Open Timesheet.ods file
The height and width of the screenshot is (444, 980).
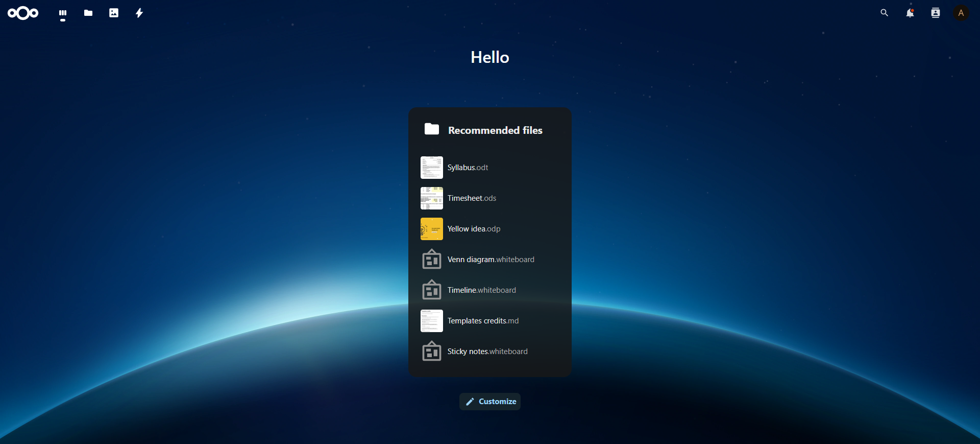(x=472, y=198)
